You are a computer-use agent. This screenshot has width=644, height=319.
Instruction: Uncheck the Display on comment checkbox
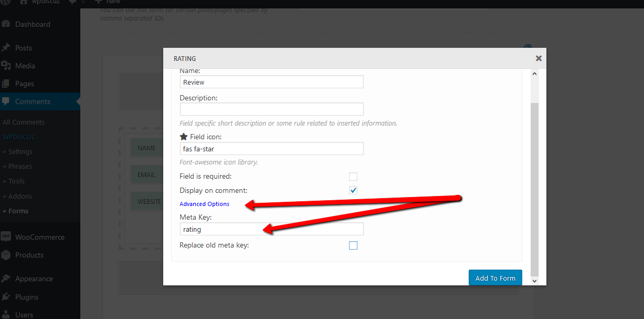click(x=353, y=190)
